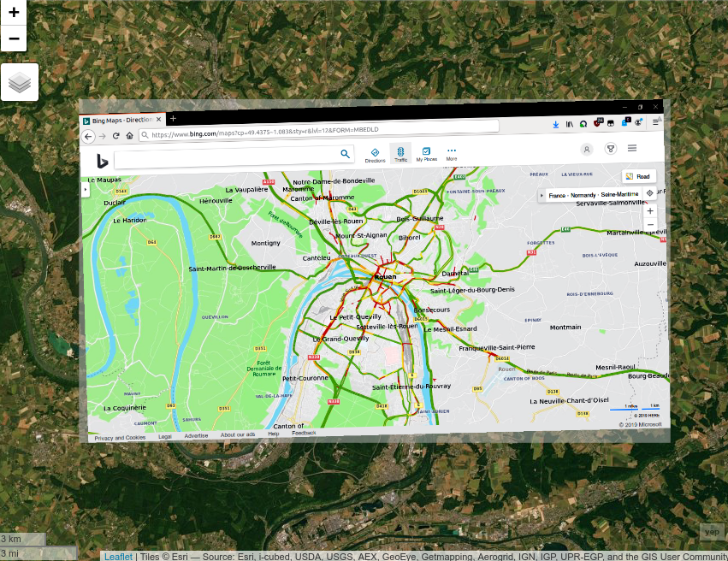Open the Bing rewards trophy icon
Viewport: 728px width, 561px height.
pos(611,149)
